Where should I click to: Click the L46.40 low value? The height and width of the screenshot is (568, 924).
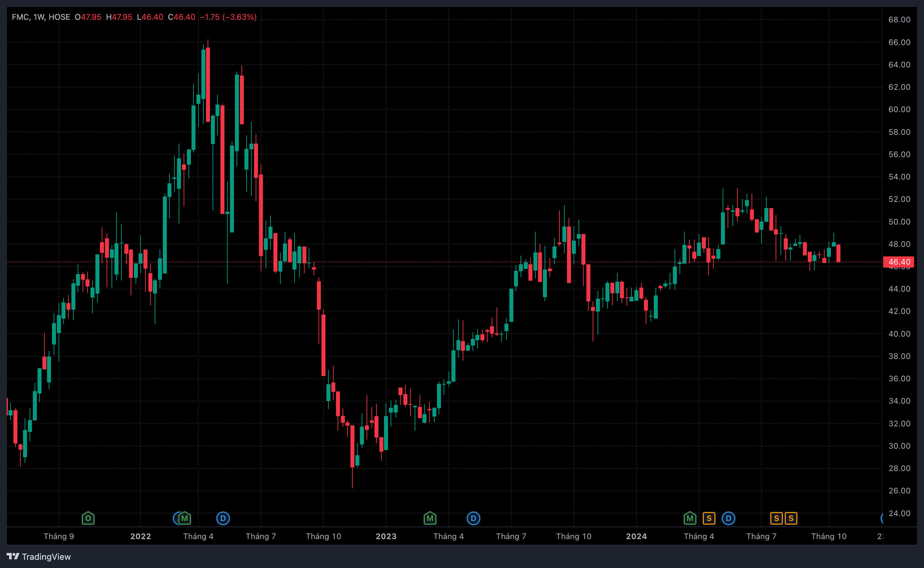pos(150,17)
